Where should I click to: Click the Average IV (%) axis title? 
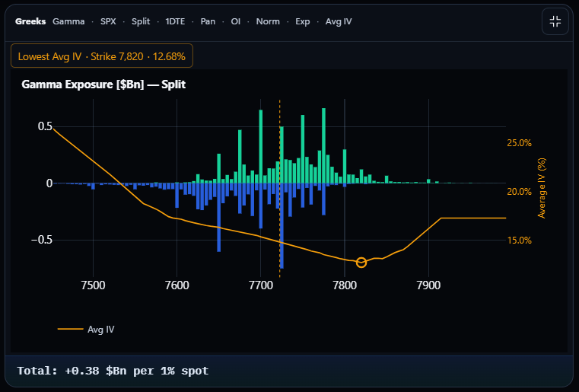pos(541,189)
